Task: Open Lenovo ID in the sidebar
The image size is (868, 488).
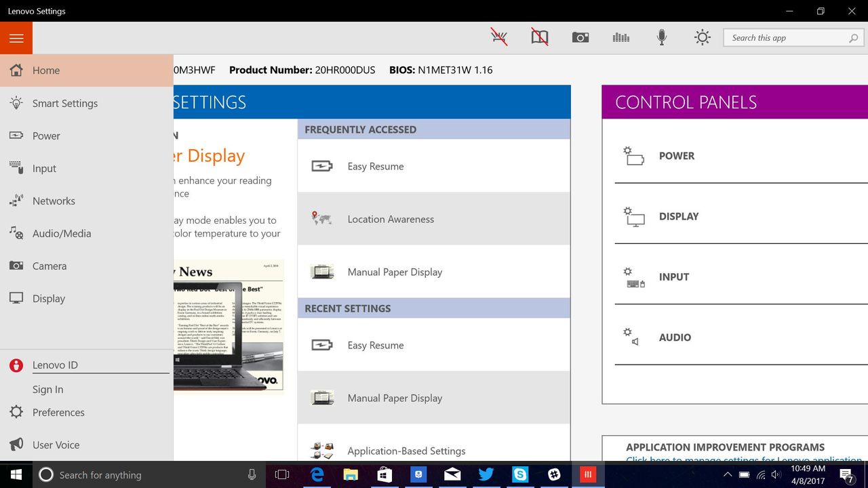Action: (x=87, y=365)
